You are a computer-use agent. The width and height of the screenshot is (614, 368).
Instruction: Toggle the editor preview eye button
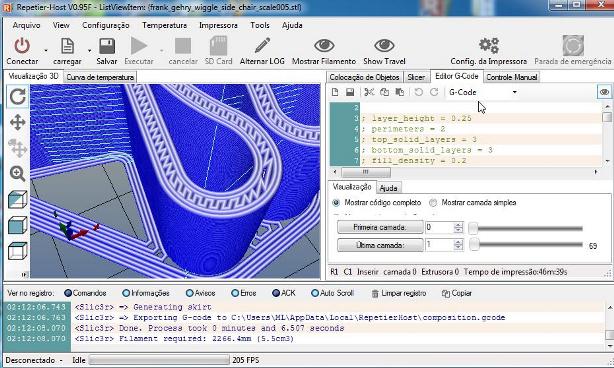click(x=604, y=92)
